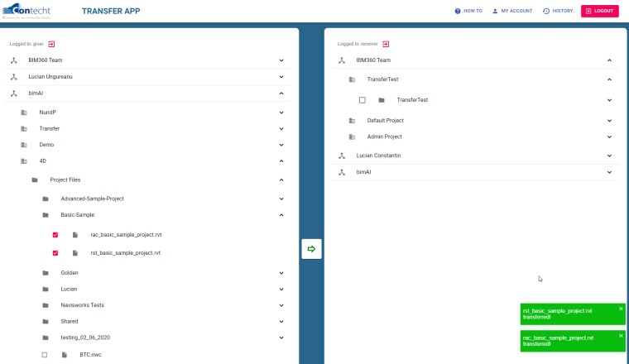Expand BIM360 Team hub in giver panel

[281, 60]
